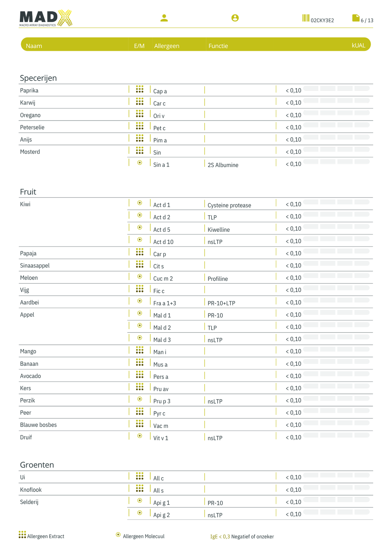Click the Allergeen Molecuul legend item
The height and width of the screenshot is (555, 392).
(140, 536)
